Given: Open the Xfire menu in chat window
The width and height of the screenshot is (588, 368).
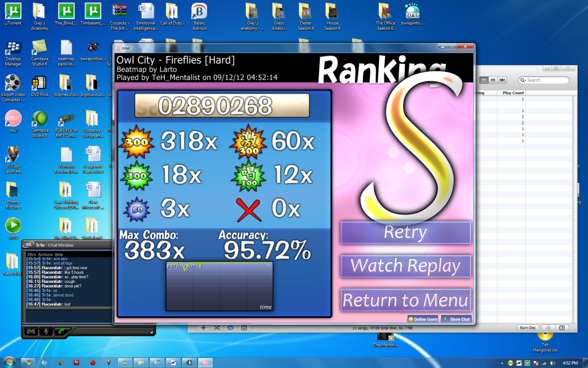Looking at the screenshot, I should (x=32, y=255).
